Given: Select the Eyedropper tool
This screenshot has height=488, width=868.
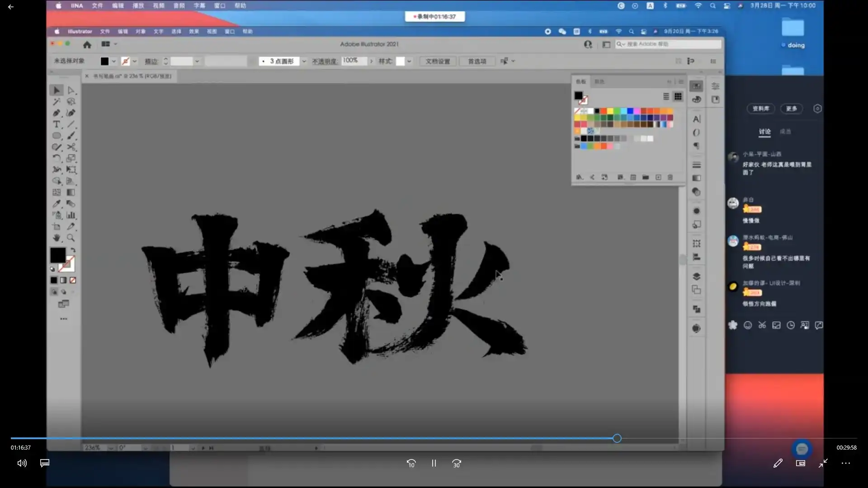Looking at the screenshot, I should click(x=57, y=204).
